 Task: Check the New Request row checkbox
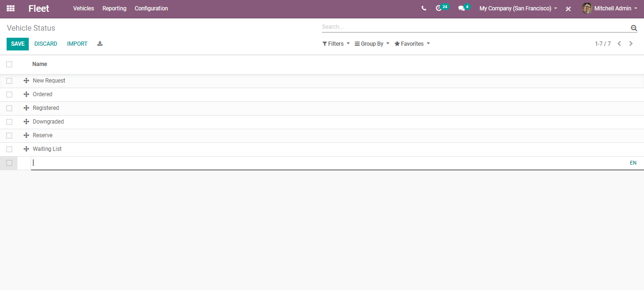pyautogui.click(x=9, y=81)
